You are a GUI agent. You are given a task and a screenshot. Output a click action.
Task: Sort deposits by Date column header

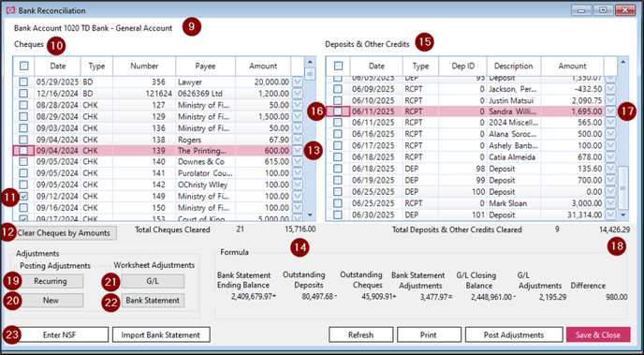pos(376,66)
